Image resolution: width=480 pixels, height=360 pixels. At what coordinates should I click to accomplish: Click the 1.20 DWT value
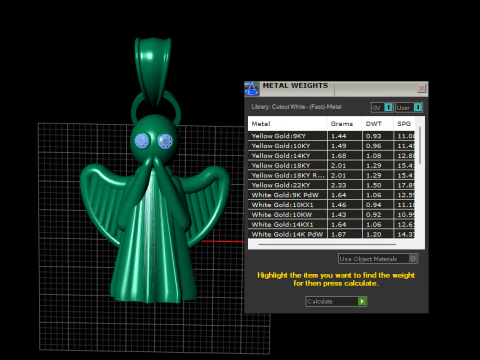(374, 234)
